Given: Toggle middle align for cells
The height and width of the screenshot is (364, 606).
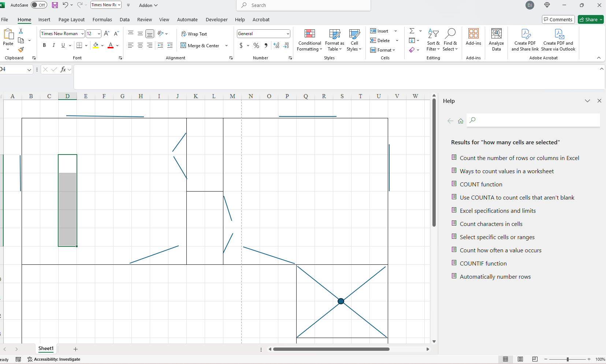Looking at the screenshot, I should pos(140,34).
